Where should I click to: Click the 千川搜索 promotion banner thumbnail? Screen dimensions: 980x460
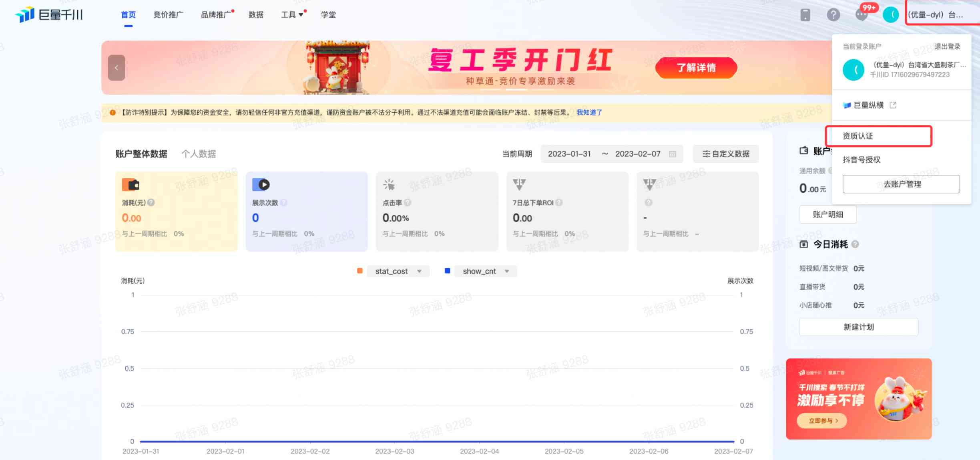859,399
